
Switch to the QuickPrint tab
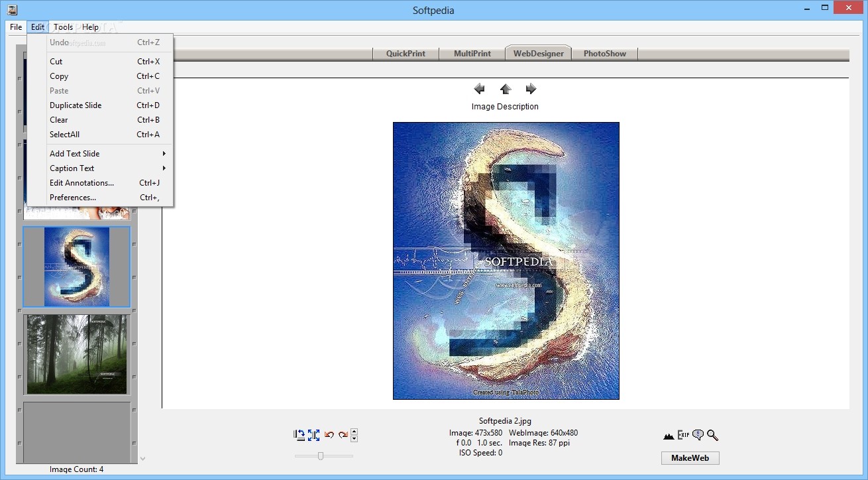point(406,54)
